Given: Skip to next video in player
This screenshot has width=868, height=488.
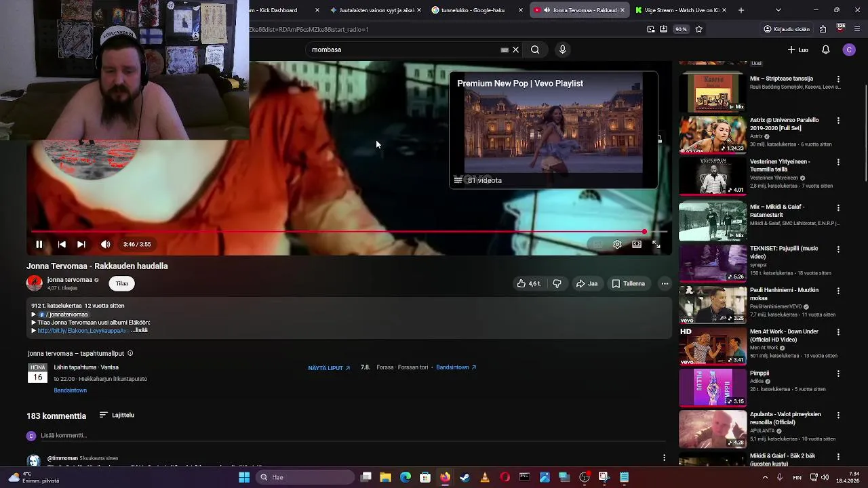Looking at the screenshot, I should (81, 244).
